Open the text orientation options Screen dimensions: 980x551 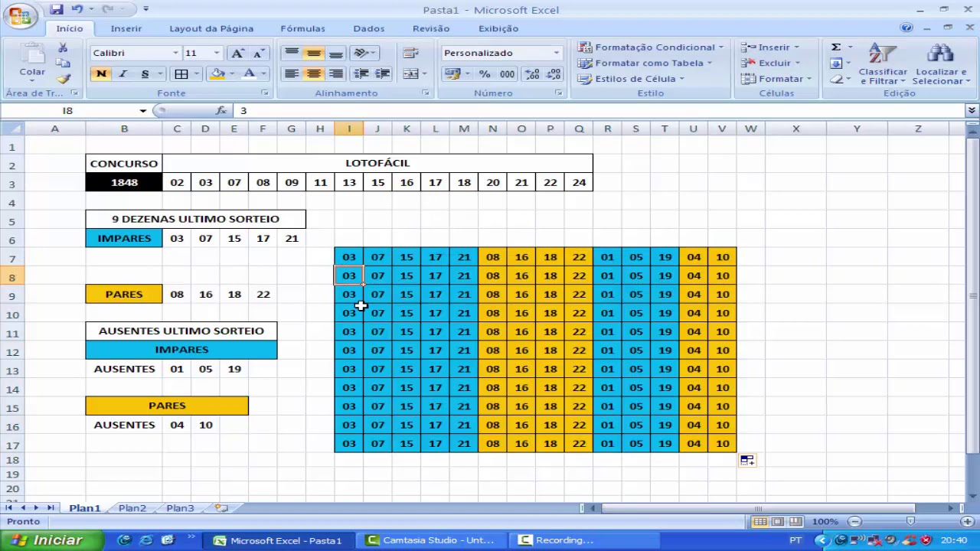click(x=364, y=53)
